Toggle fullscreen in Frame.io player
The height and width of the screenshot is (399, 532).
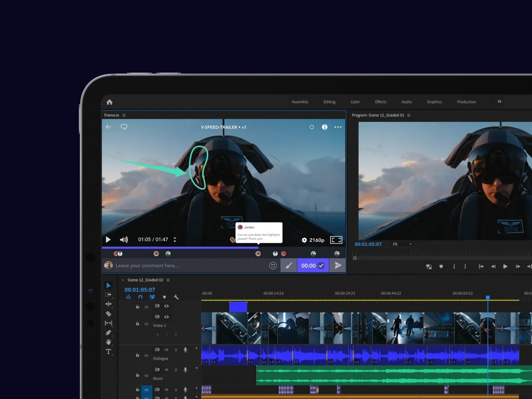[336, 240]
